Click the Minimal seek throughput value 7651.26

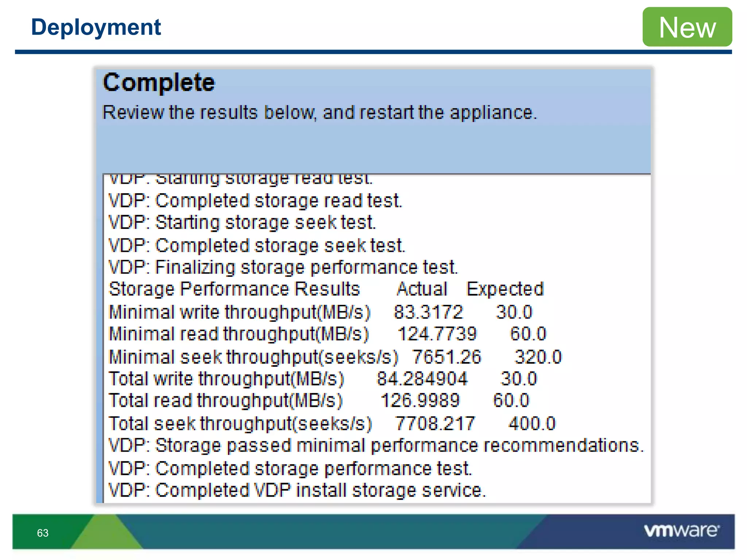[447, 357]
